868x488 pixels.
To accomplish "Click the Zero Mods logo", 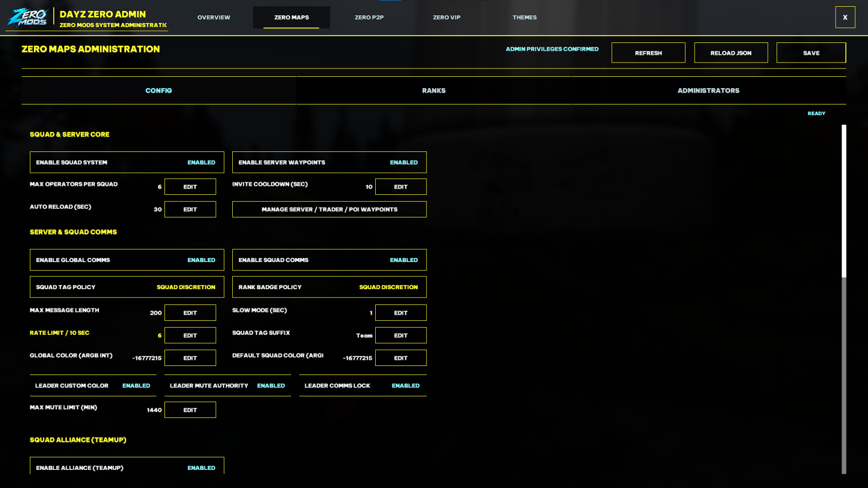I will pyautogui.click(x=27, y=17).
